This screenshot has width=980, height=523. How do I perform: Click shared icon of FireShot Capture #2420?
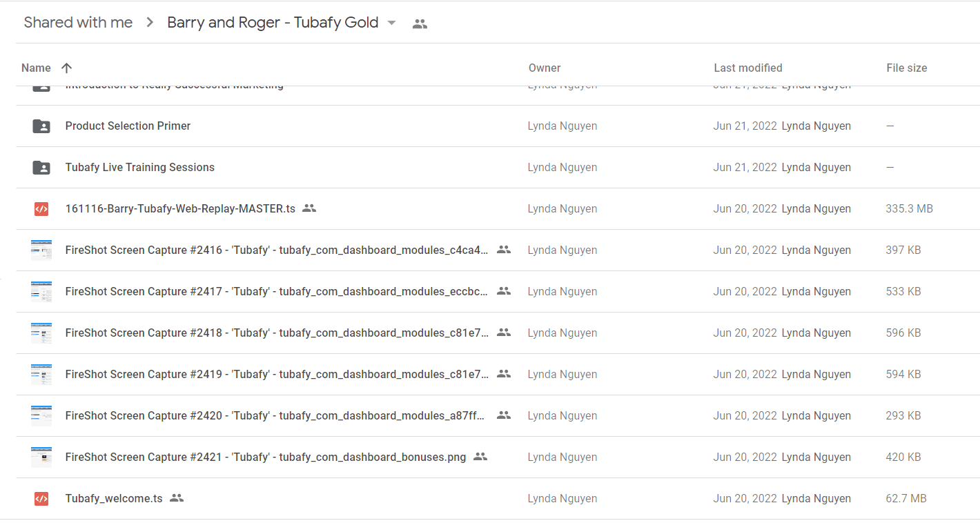(504, 415)
